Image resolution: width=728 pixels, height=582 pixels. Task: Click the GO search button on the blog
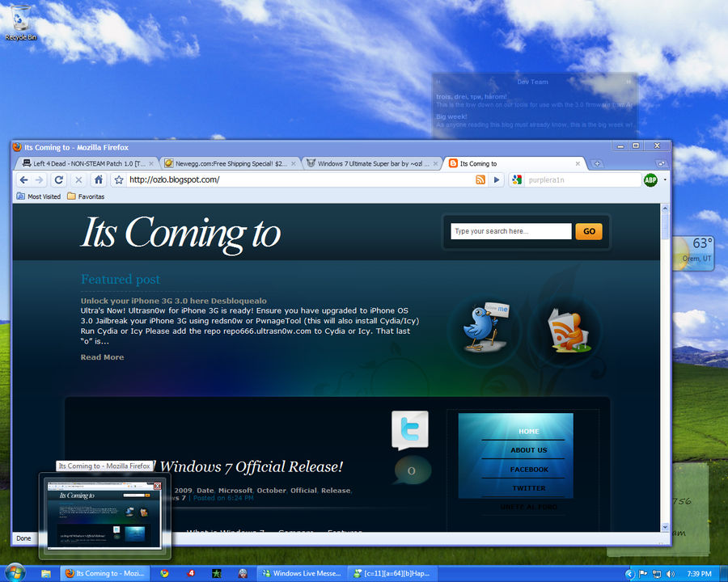(x=588, y=231)
